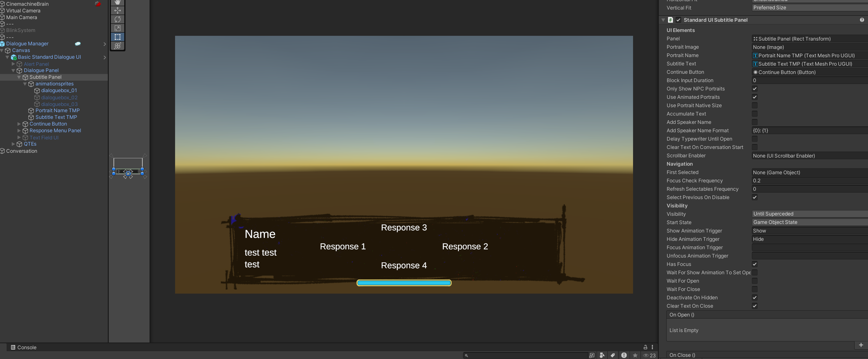Screen dimensions: 868x359
Task: Collapse the Dialogue Panel node
Action: [x=13, y=70]
